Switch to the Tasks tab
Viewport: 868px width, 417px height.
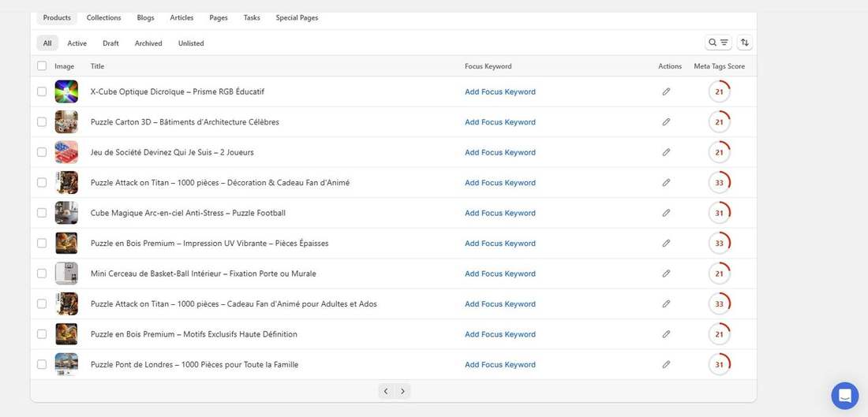coord(252,17)
